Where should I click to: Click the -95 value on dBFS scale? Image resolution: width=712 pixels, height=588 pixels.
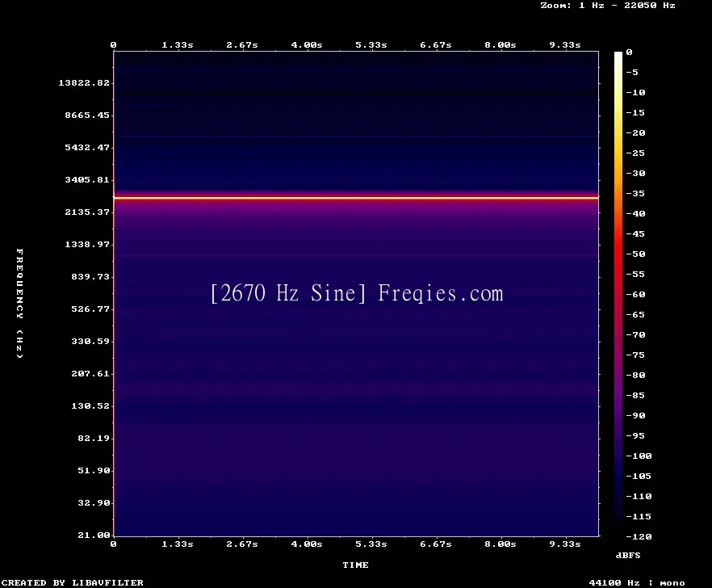[x=635, y=436]
